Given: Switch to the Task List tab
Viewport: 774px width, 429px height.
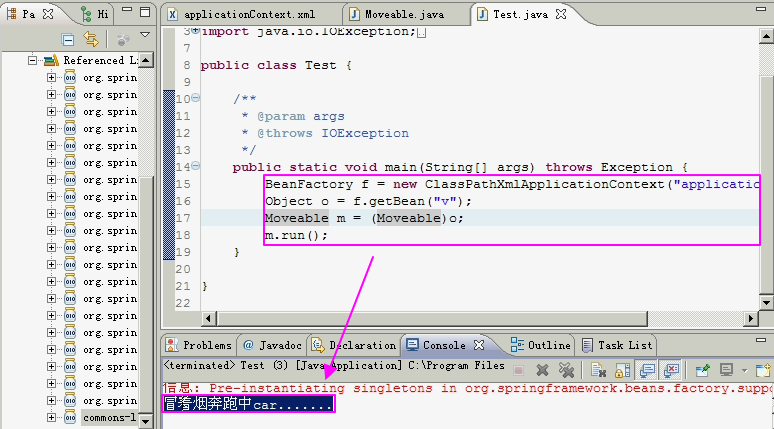Looking at the screenshot, I should [x=617, y=346].
